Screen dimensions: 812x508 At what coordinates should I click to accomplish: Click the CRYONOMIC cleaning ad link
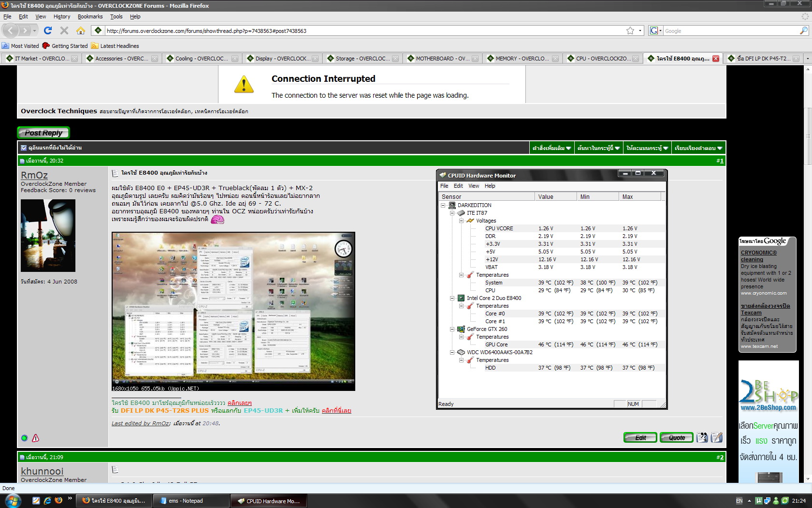(x=759, y=256)
